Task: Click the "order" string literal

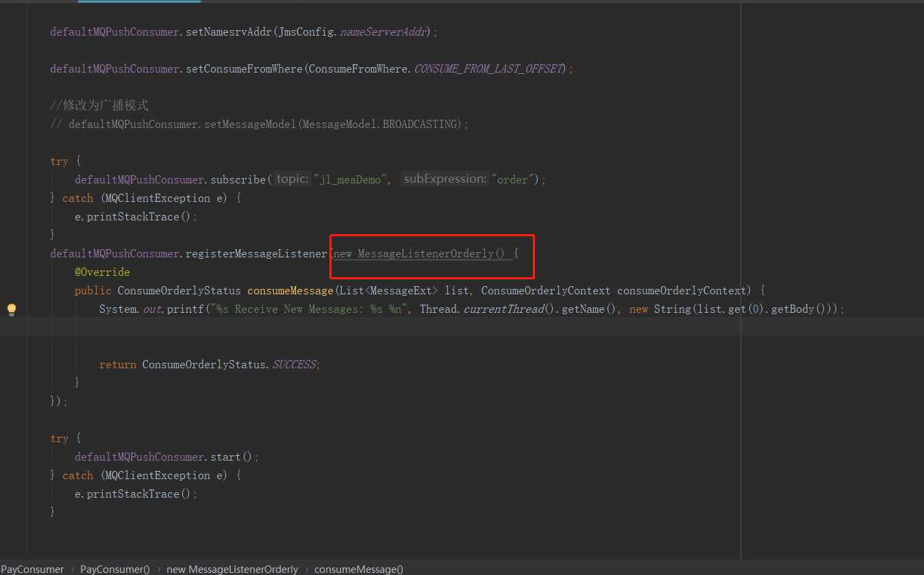Action: click(x=512, y=180)
